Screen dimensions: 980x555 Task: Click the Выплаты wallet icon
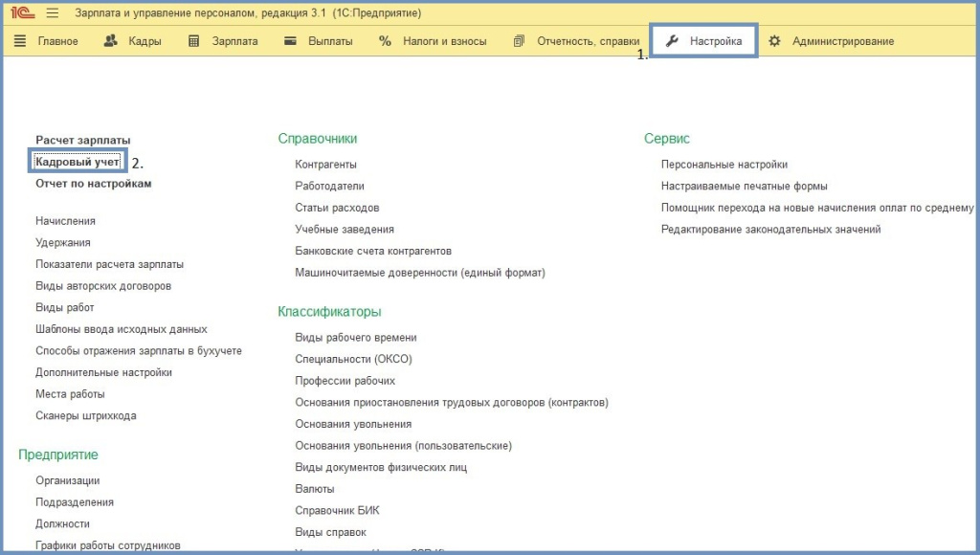pyautogui.click(x=291, y=41)
